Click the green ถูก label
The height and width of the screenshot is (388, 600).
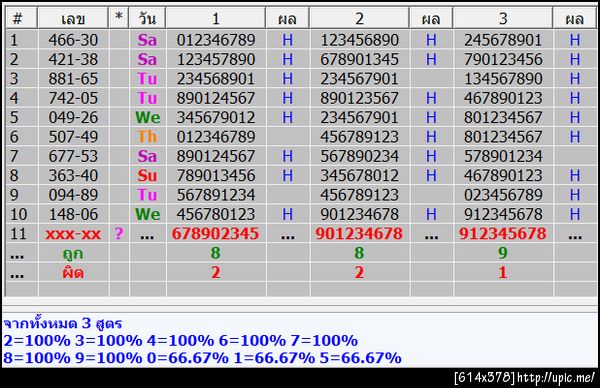[x=73, y=254]
